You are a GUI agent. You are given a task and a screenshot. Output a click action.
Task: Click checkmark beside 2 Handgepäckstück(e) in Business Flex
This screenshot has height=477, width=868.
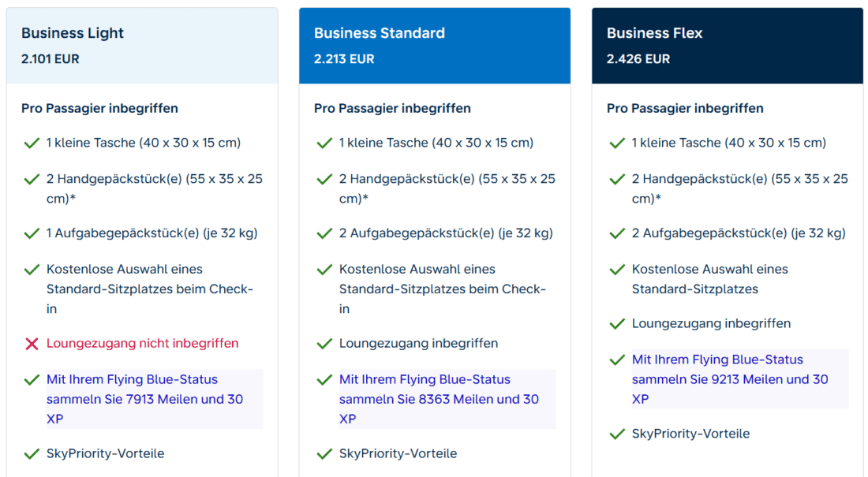coord(617,179)
